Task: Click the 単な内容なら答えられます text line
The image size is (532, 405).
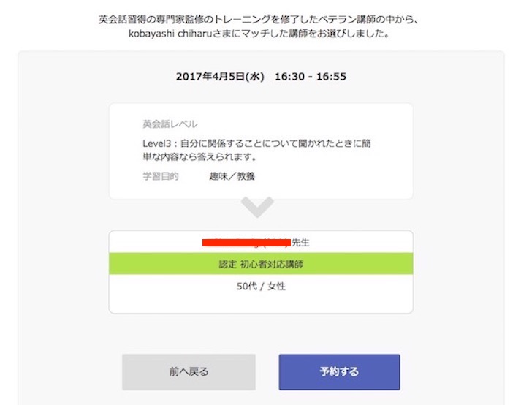Action: pyautogui.click(x=199, y=157)
